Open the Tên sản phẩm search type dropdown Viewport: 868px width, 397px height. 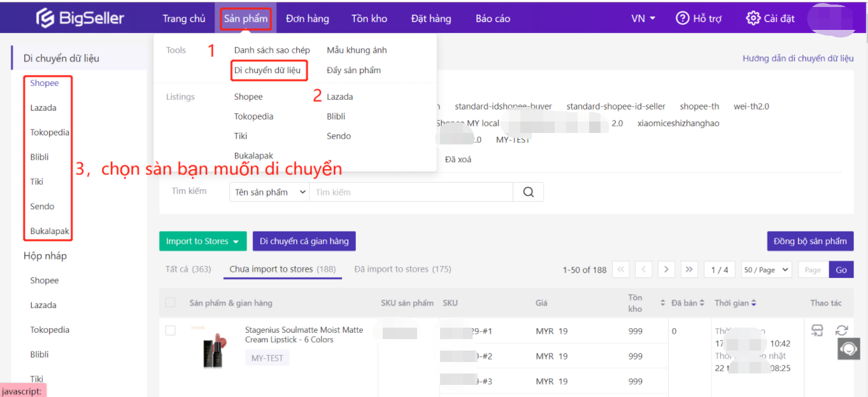[269, 192]
